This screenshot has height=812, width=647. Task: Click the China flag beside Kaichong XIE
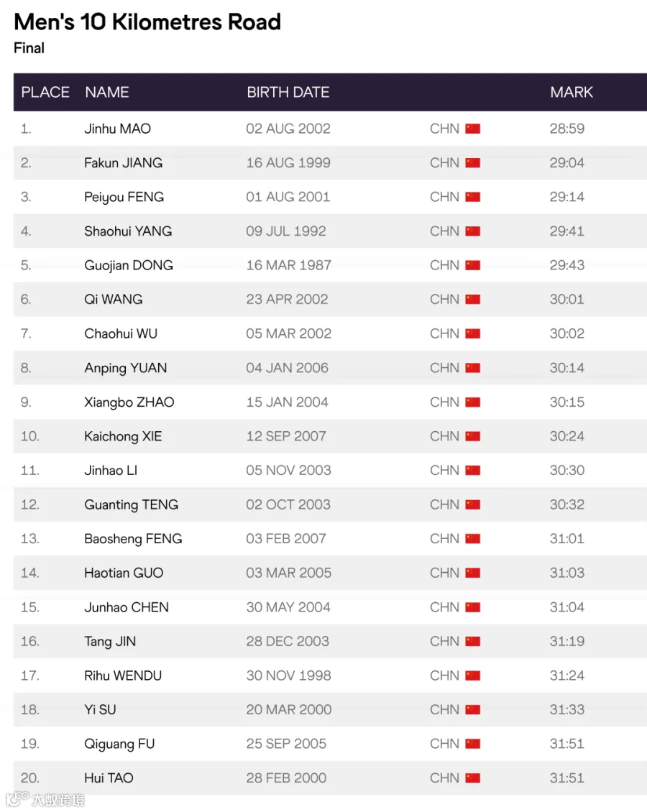coord(472,436)
